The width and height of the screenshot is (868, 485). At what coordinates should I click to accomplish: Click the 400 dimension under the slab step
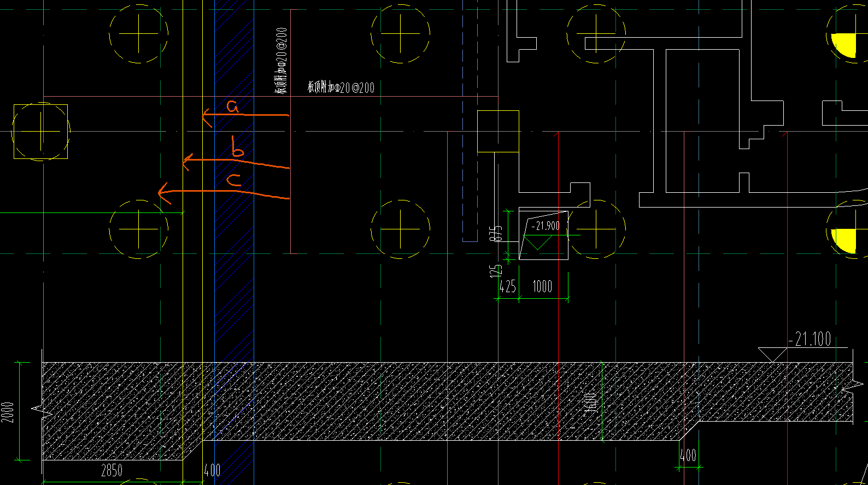click(688, 455)
